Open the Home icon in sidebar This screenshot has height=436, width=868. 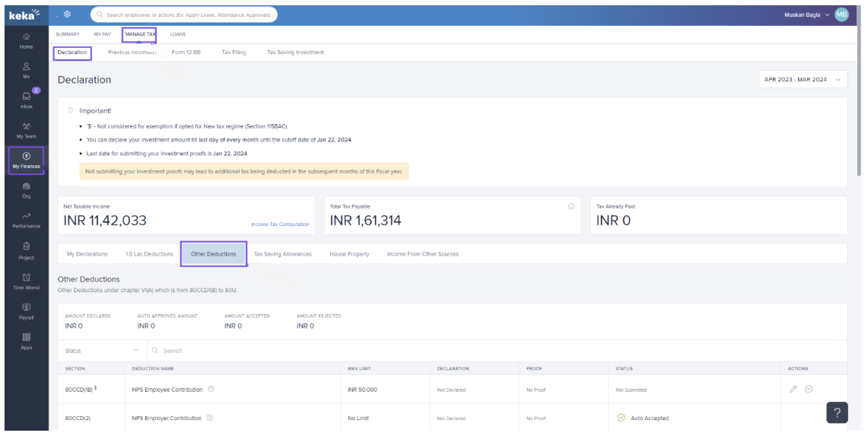click(x=27, y=36)
